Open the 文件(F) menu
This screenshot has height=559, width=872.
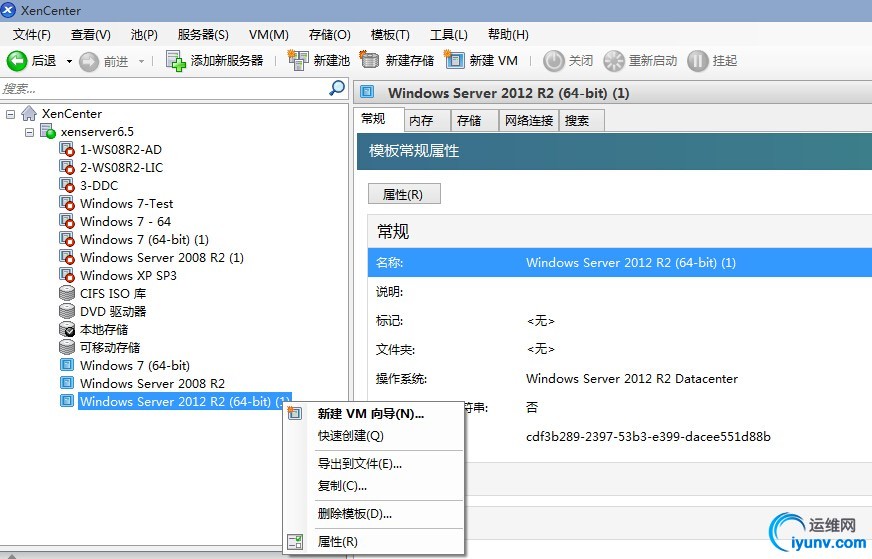pos(32,34)
